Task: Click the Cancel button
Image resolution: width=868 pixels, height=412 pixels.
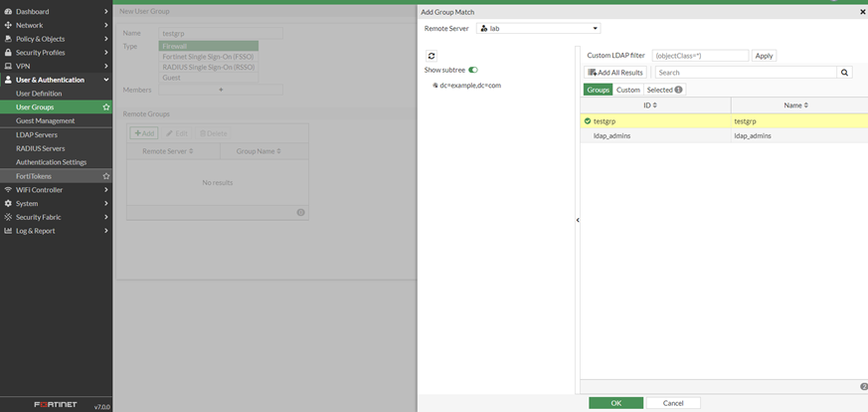Action: pyautogui.click(x=673, y=403)
